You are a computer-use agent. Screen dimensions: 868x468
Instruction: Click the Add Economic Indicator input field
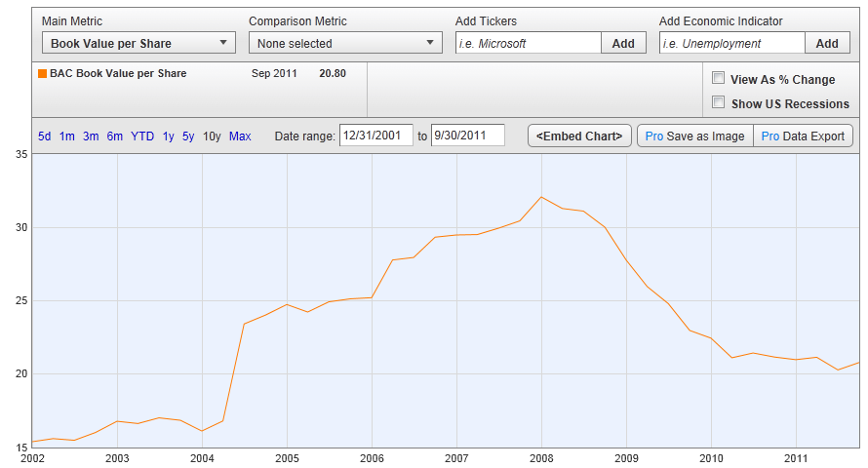click(731, 43)
